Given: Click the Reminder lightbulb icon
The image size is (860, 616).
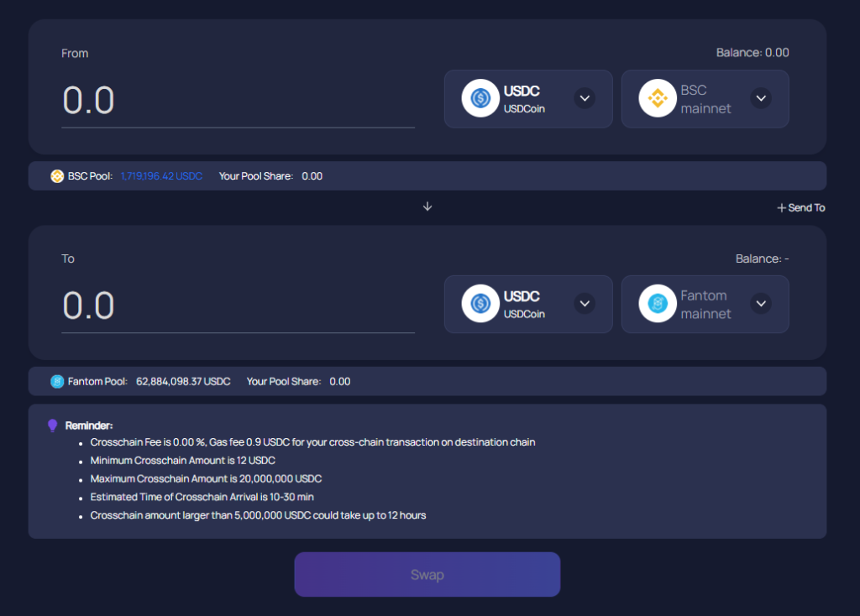Looking at the screenshot, I should pyautogui.click(x=53, y=425).
